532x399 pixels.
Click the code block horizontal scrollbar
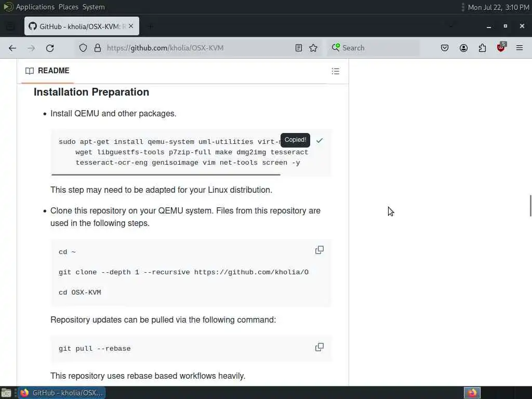(x=166, y=175)
